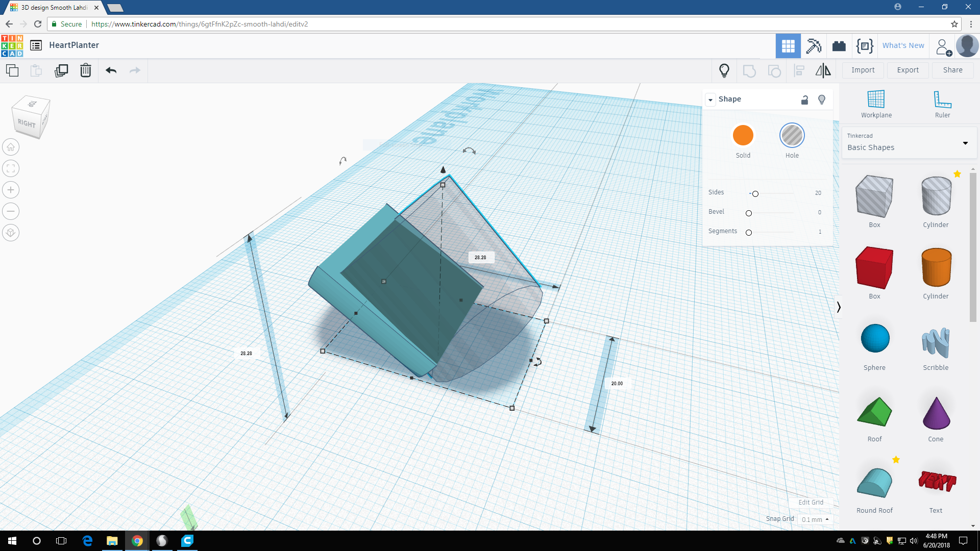Open File Explorer from the taskbar
The width and height of the screenshot is (980, 551).
click(x=112, y=541)
